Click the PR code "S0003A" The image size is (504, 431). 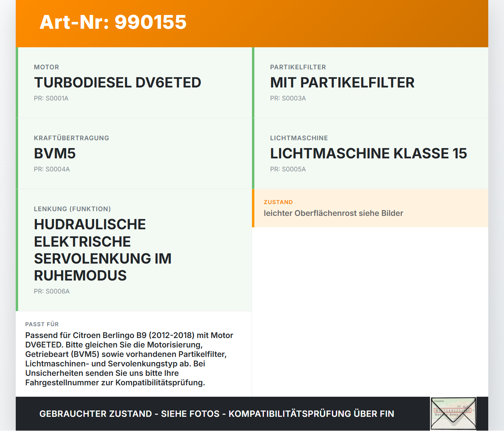coord(294,98)
